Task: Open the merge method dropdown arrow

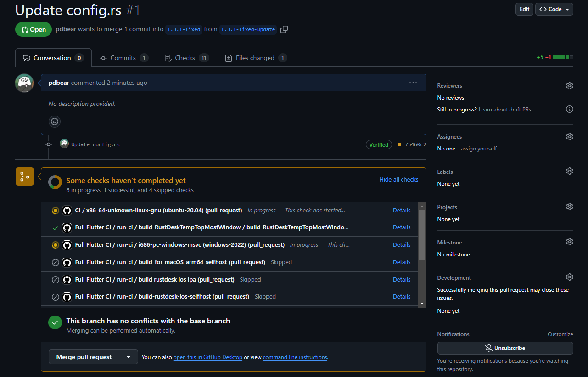Action: [129, 357]
